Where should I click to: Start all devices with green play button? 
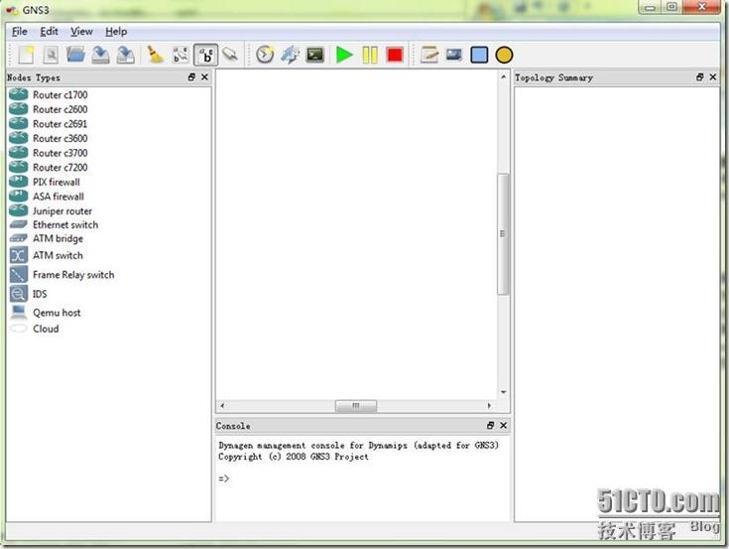point(344,55)
